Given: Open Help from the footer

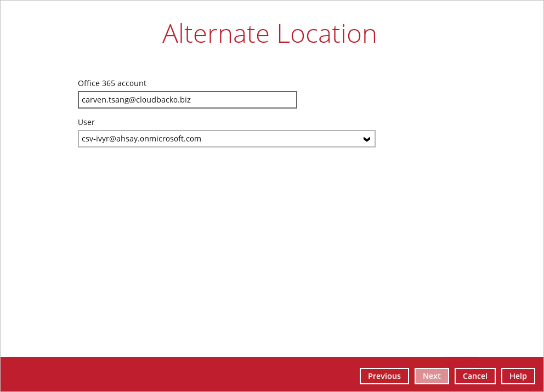Looking at the screenshot, I should pyautogui.click(x=518, y=376).
